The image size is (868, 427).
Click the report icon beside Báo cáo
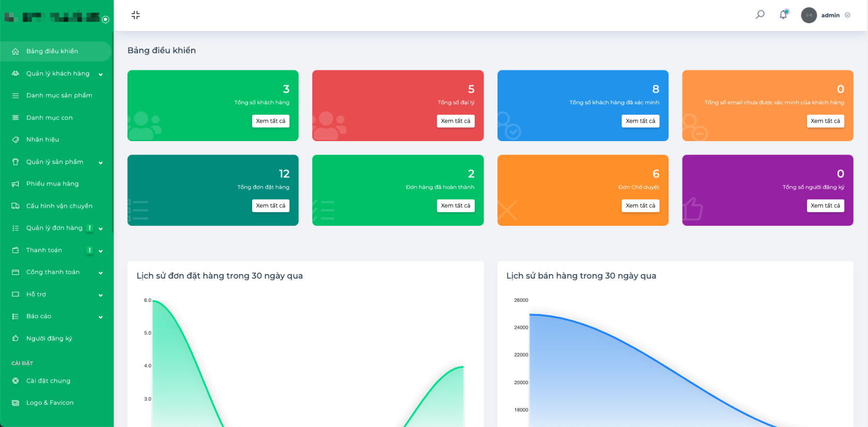[16, 316]
